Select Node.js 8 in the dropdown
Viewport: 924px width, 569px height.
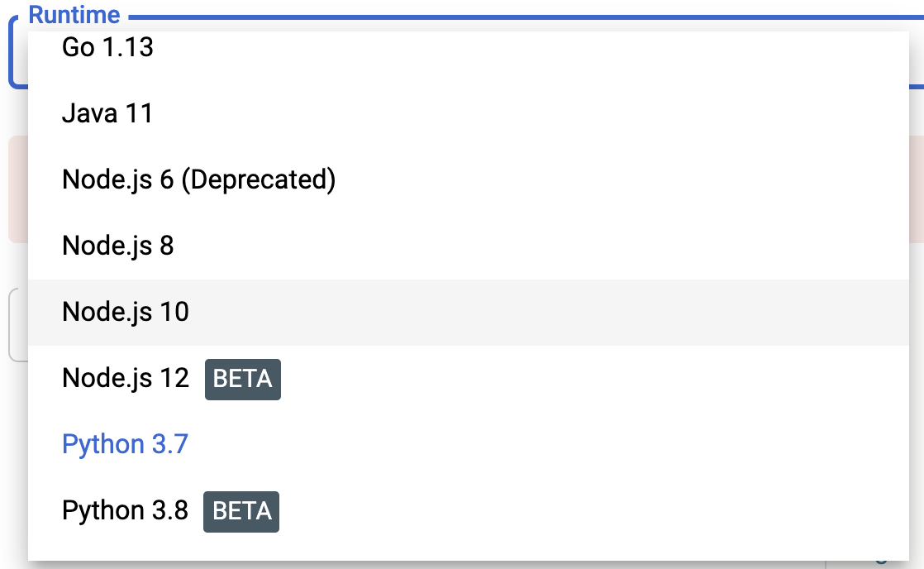(x=469, y=246)
